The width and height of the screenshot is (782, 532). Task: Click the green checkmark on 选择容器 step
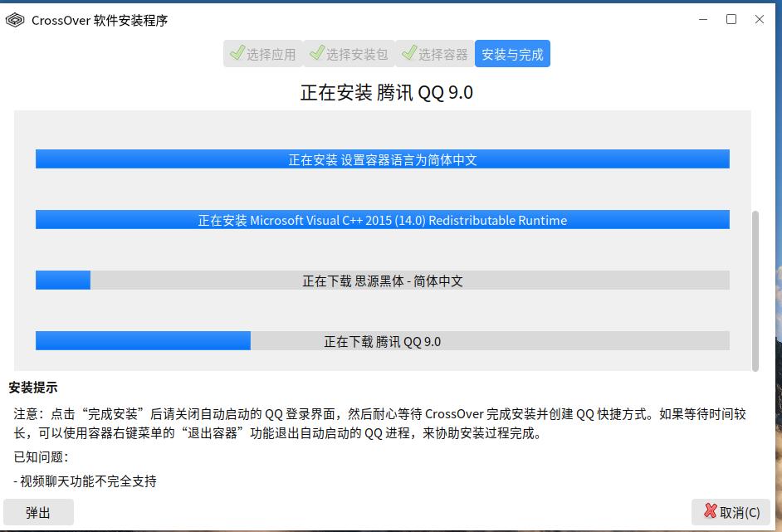pos(408,52)
